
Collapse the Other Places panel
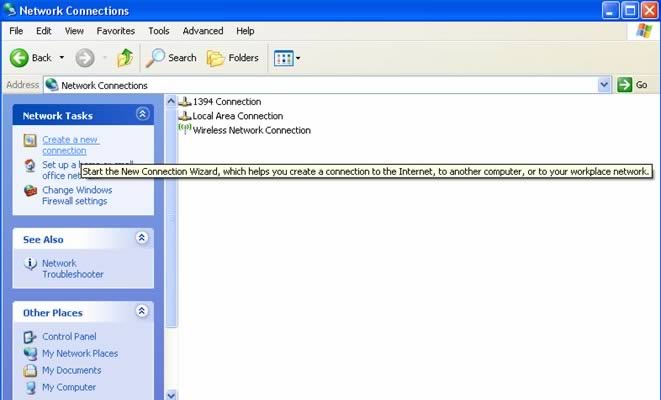coord(142,311)
